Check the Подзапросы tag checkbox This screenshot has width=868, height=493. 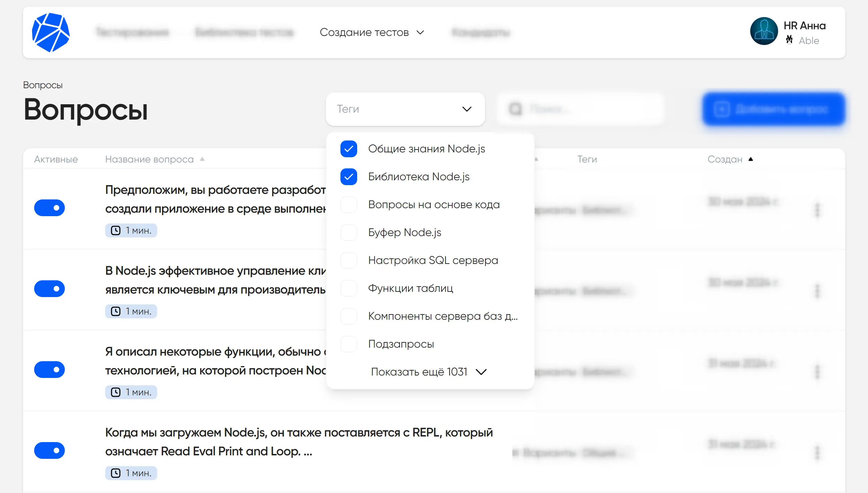(348, 344)
